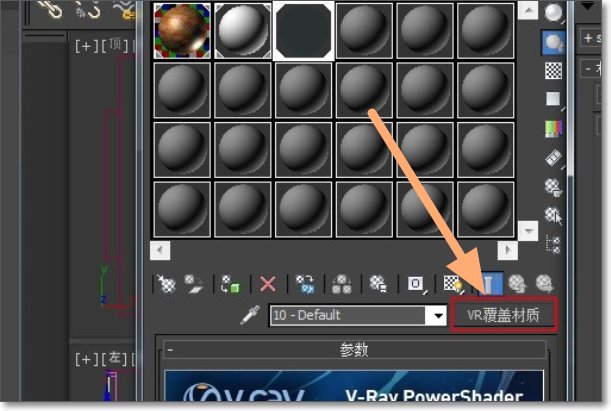Click Select by Material cursor icon
611x411 pixels.
point(553,215)
